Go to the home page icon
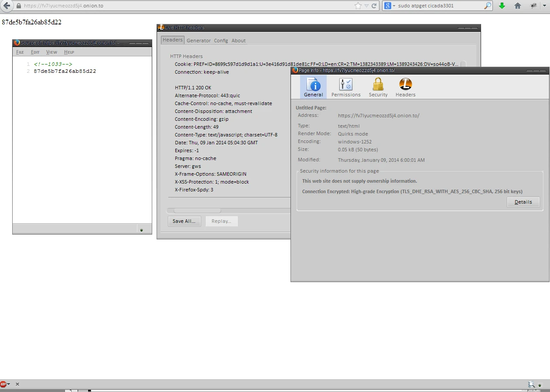 click(518, 6)
